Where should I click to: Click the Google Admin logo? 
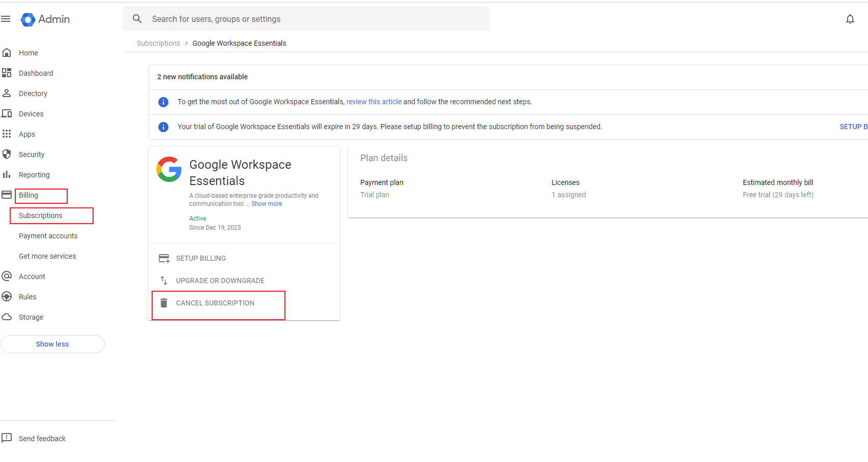click(45, 19)
